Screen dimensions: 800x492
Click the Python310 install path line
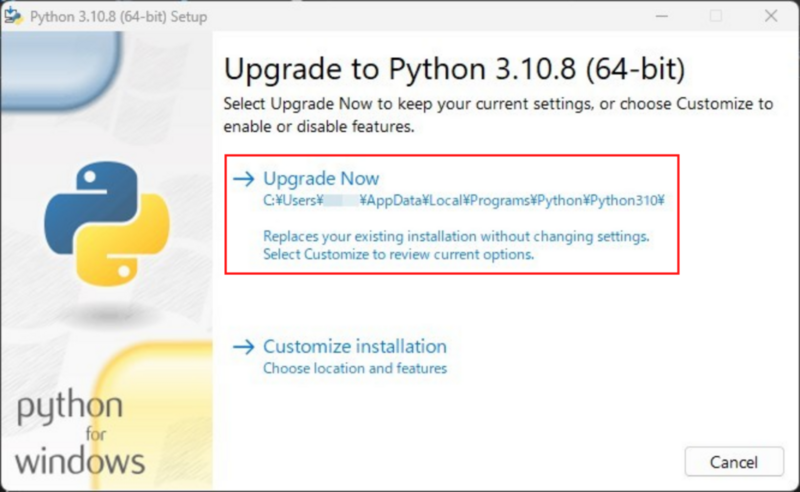[464, 201]
